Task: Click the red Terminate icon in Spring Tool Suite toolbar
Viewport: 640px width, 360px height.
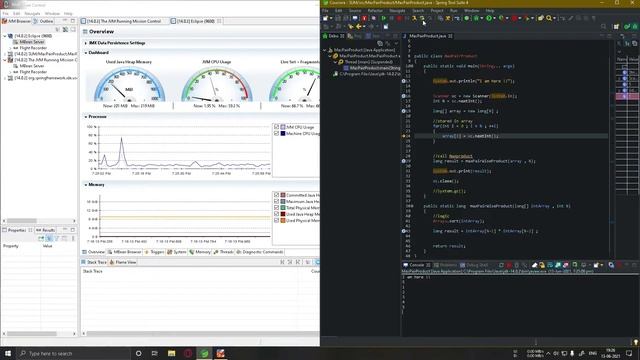Action: coord(400,18)
